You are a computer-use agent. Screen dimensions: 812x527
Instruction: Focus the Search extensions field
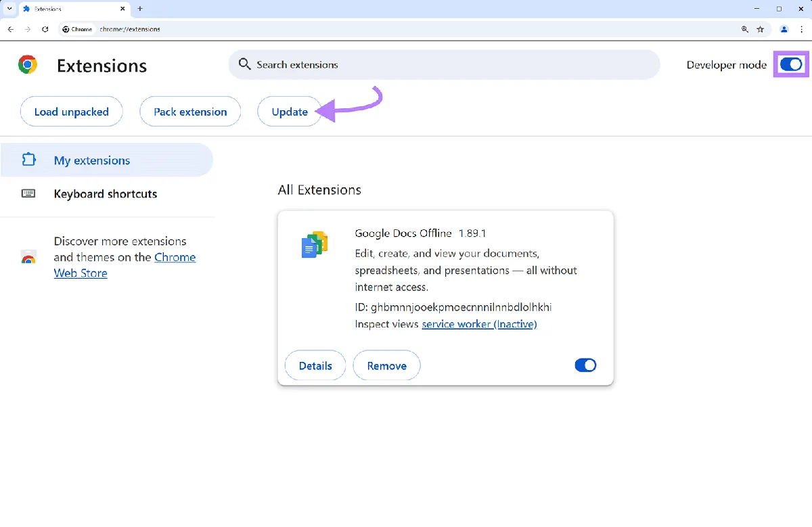click(x=444, y=65)
